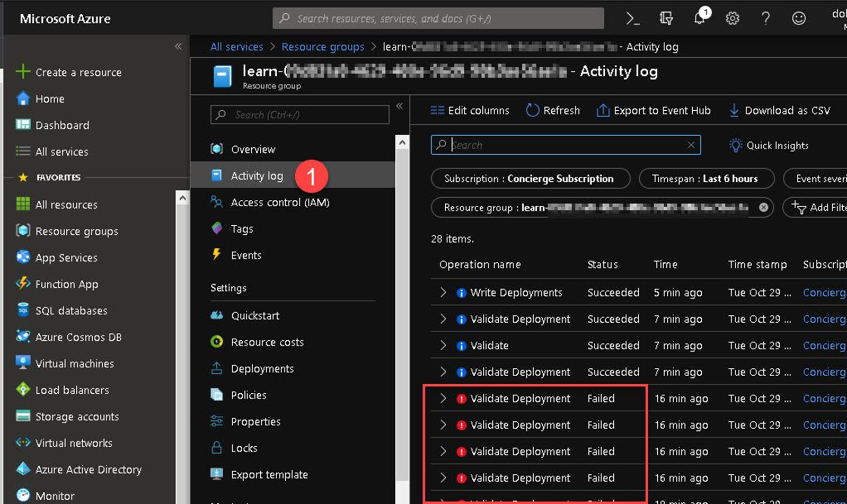Select Activity log menu item
This screenshot has width=847, height=504.
tap(293, 175)
